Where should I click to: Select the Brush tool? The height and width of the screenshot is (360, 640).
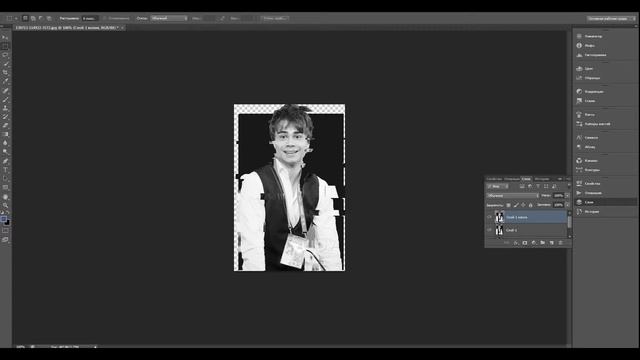pyautogui.click(x=5, y=99)
